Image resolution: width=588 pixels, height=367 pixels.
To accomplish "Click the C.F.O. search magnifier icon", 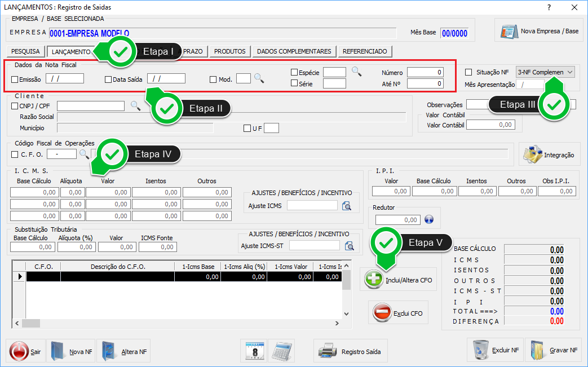I will [83, 154].
